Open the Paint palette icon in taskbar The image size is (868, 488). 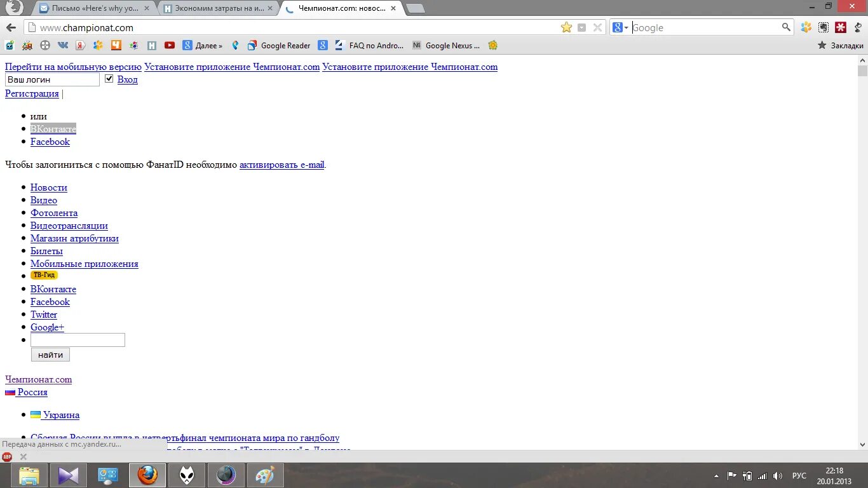(265, 475)
